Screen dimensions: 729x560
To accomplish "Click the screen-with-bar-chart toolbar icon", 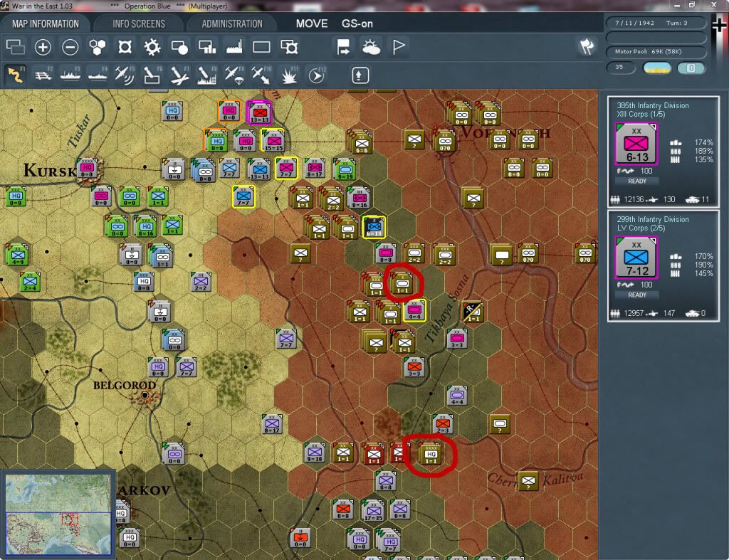I will (x=207, y=47).
